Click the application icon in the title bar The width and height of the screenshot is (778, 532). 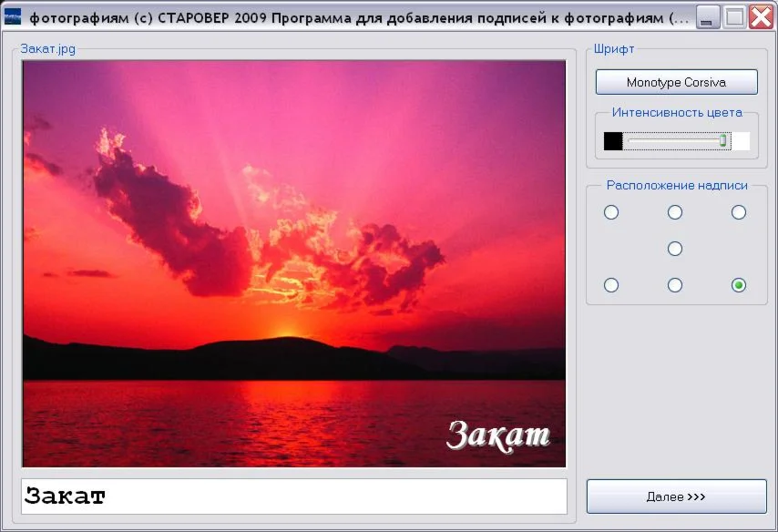tap(15, 15)
